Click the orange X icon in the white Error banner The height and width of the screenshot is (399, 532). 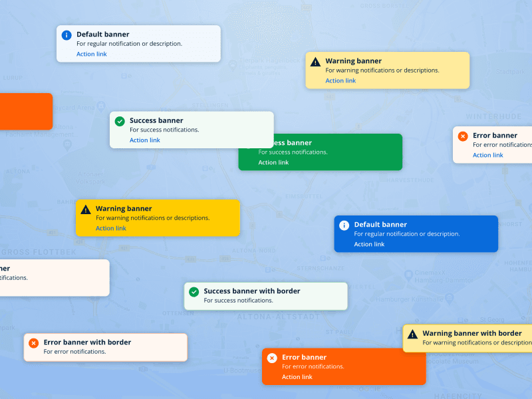pos(463,136)
